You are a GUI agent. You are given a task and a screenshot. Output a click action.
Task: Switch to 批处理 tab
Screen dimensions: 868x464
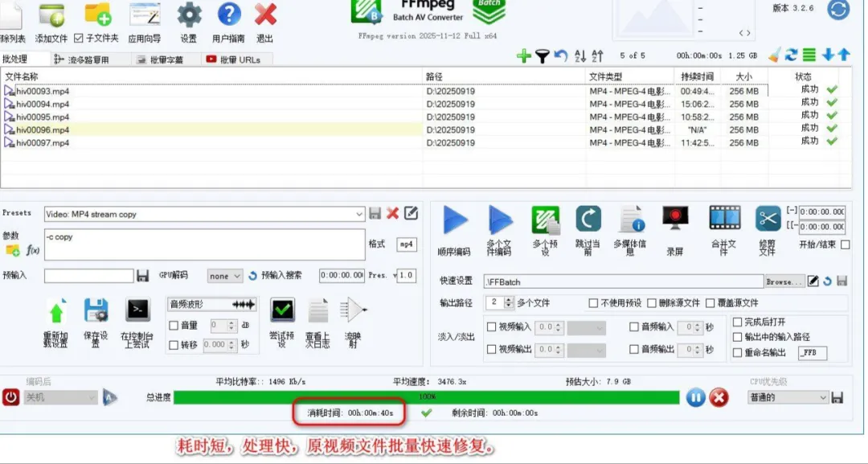[15, 59]
